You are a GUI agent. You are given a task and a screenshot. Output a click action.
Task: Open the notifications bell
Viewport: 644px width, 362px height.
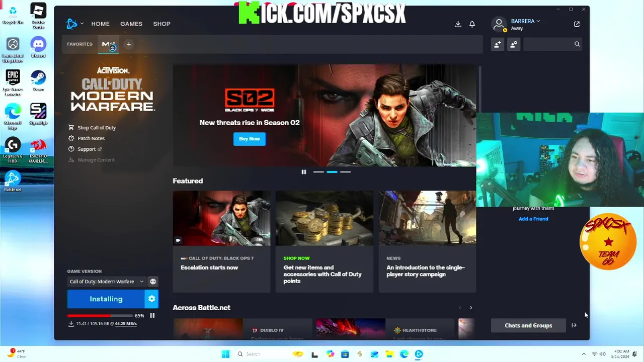pyautogui.click(x=472, y=24)
